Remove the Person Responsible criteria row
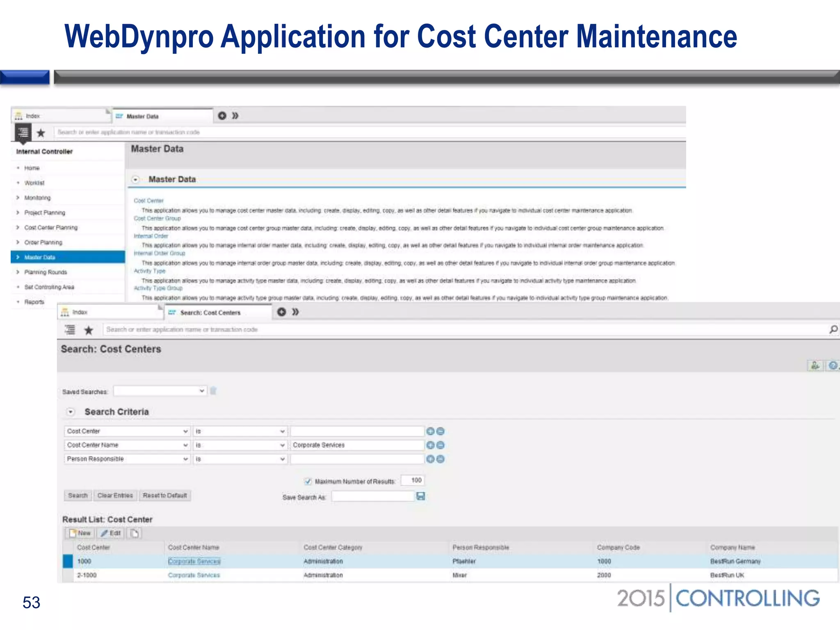840x630 pixels. (x=440, y=459)
